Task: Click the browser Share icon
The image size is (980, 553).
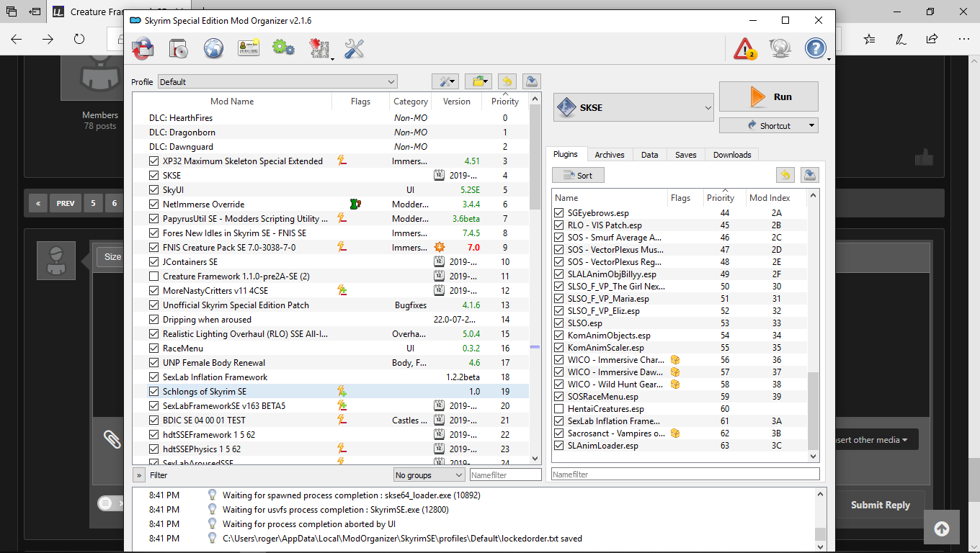Action: (x=932, y=40)
